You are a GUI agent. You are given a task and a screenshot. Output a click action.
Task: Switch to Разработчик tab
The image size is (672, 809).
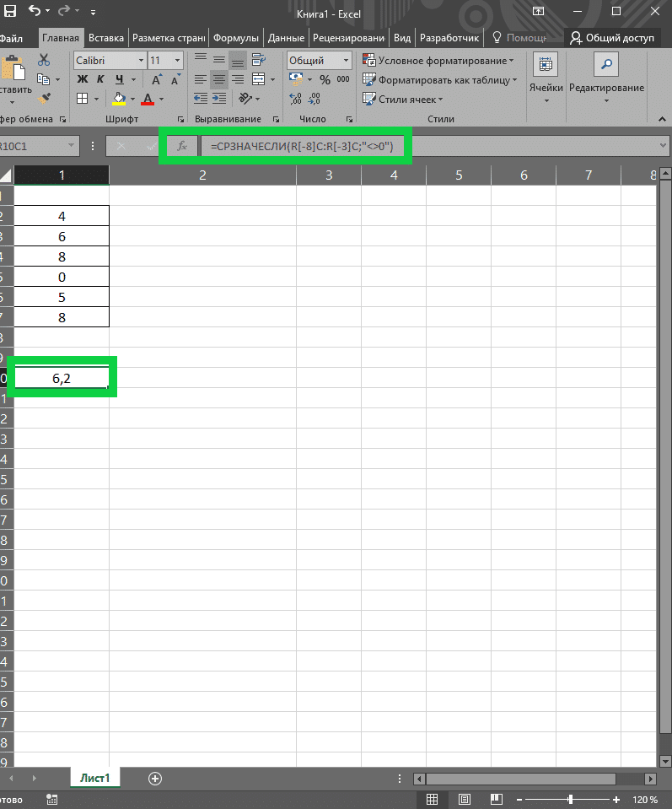point(449,38)
